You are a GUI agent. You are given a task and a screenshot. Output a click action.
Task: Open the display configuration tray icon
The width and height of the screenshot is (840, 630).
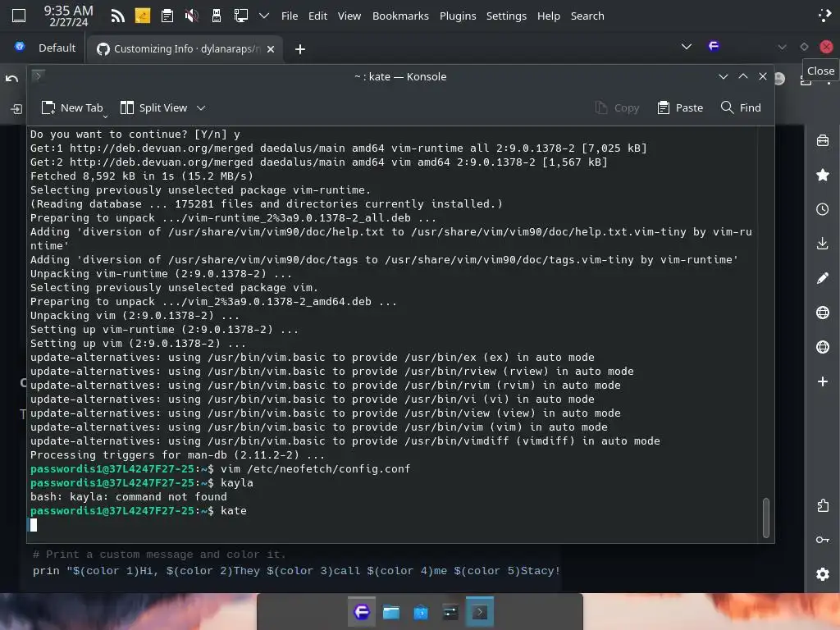point(241,16)
